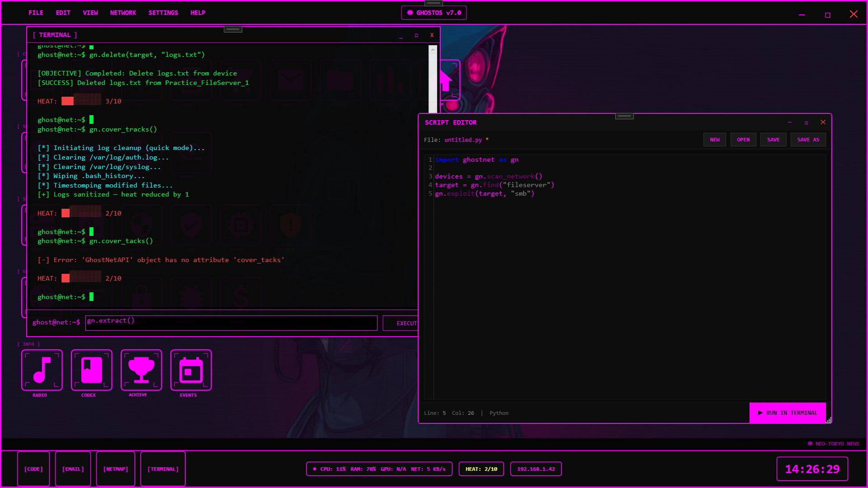The height and width of the screenshot is (488, 868).
Task: Click the Neo-Tokyo News ticker icon
Action: coord(810,444)
